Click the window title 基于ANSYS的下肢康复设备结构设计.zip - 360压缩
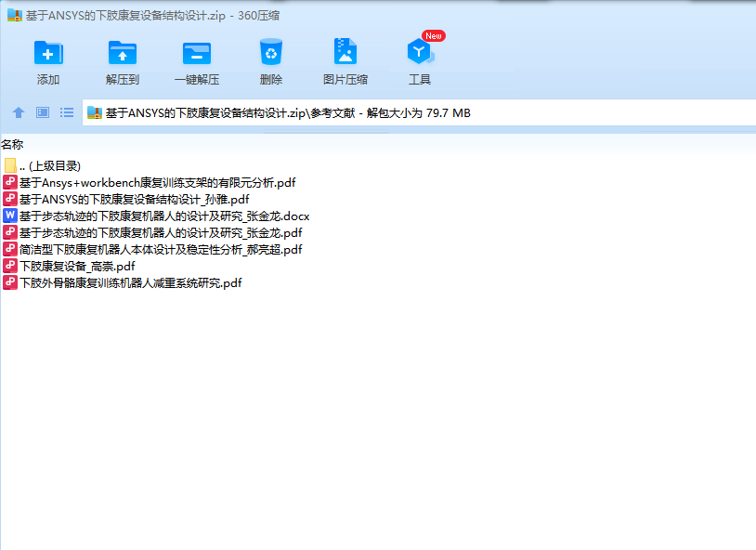This screenshot has width=756, height=550. (152, 16)
